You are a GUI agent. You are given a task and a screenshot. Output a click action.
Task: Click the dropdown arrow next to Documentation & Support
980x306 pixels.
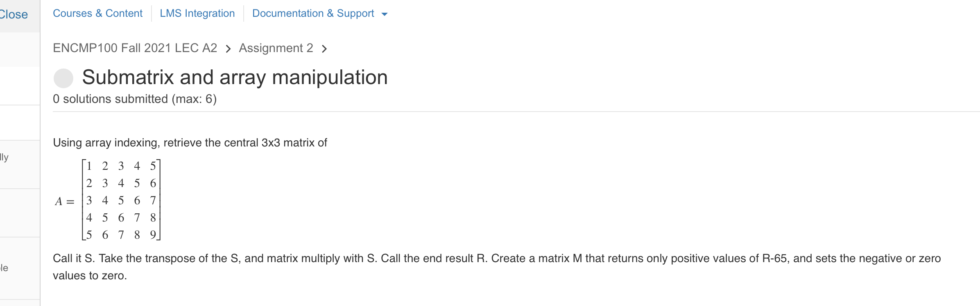(x=384, y=14)
